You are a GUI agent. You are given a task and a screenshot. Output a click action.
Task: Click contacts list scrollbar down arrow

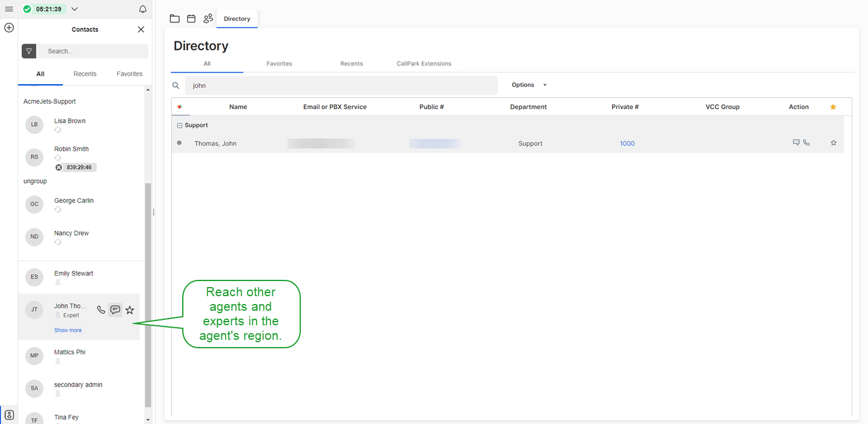pyautogui.click(x=148, y=419)
